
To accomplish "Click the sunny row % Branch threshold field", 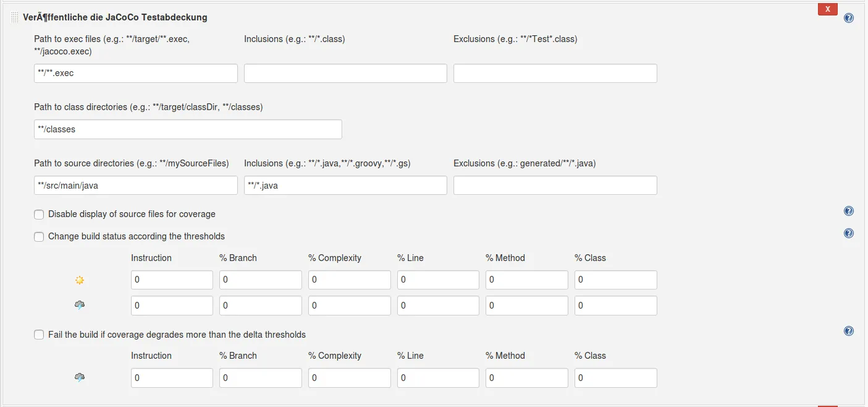I will pos(260,280).
